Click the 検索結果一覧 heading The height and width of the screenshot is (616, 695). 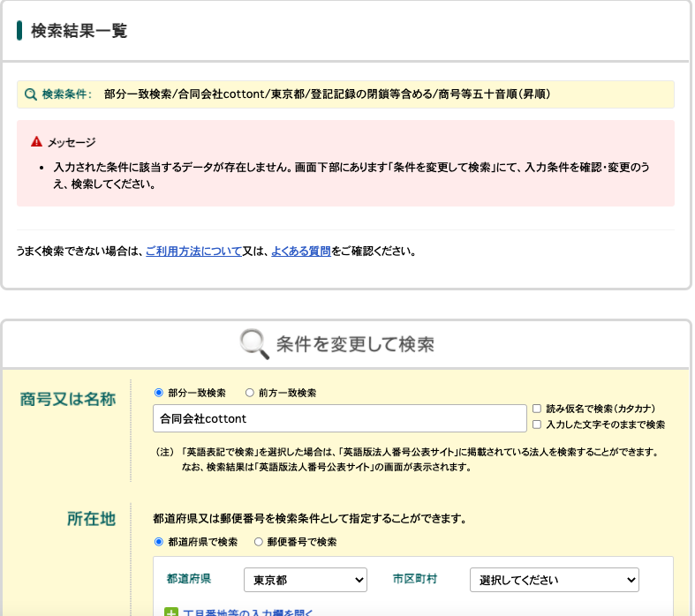pos(79,31)
